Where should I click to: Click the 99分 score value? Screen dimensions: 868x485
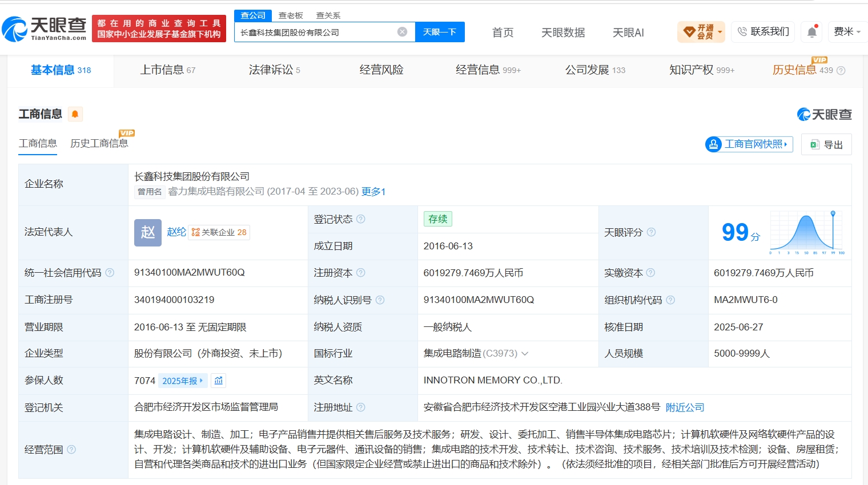[x=741, y=232]
